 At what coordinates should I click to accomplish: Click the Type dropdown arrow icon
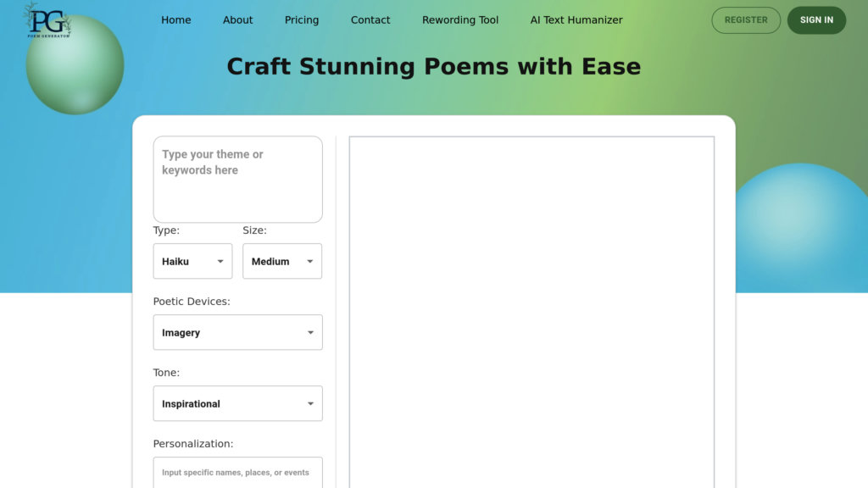click(220, 262)
